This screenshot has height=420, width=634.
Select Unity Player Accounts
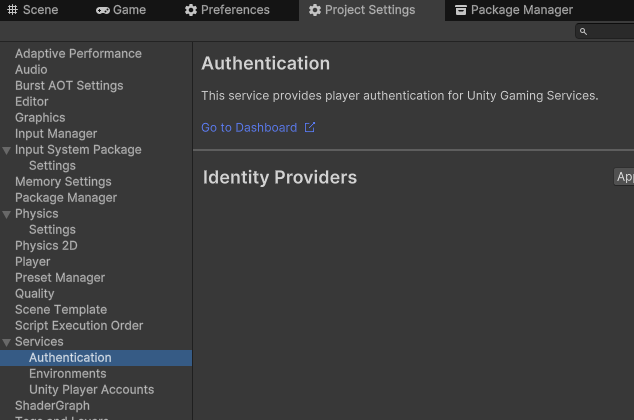coord(91,390)
